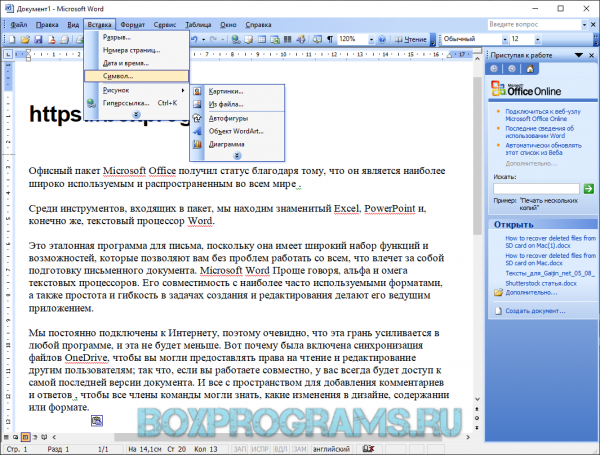Image resolution: width=600 pixels, height=455 pixels.
Task: Click the язык английский status bar entry
Action: pos(331,449)
